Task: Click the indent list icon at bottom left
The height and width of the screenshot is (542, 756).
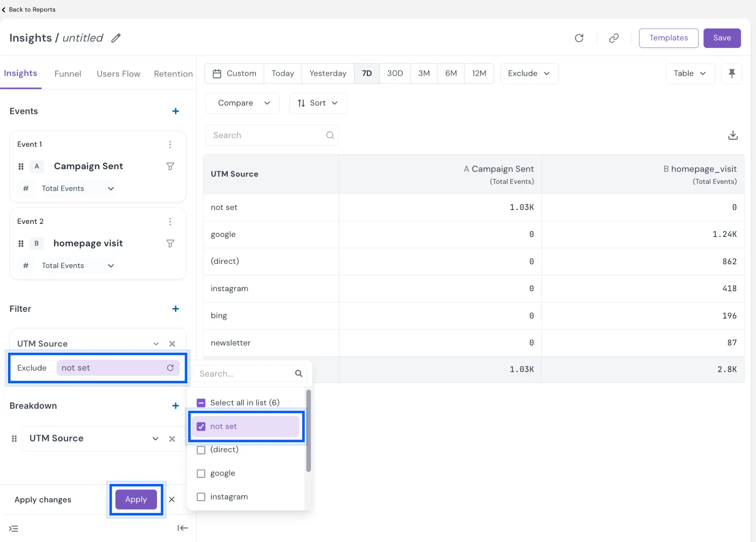Action: pos(13,529)
